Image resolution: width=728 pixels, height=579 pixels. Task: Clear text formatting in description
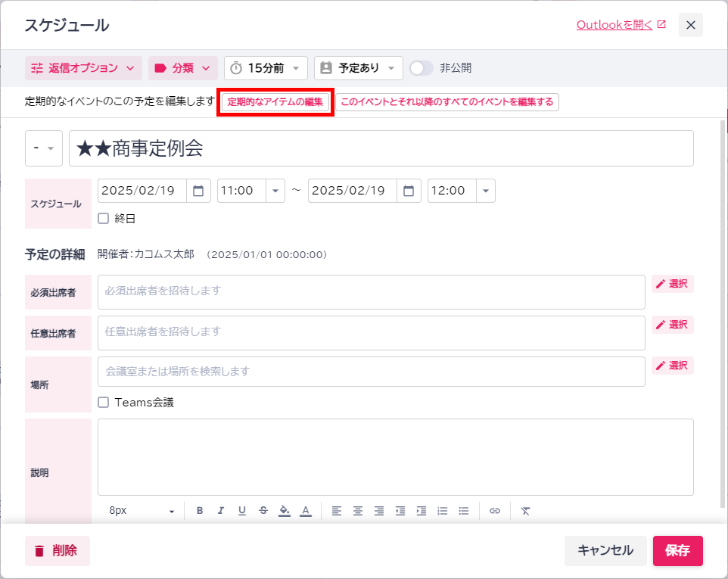pyautogui.click(x=525, y=511)
